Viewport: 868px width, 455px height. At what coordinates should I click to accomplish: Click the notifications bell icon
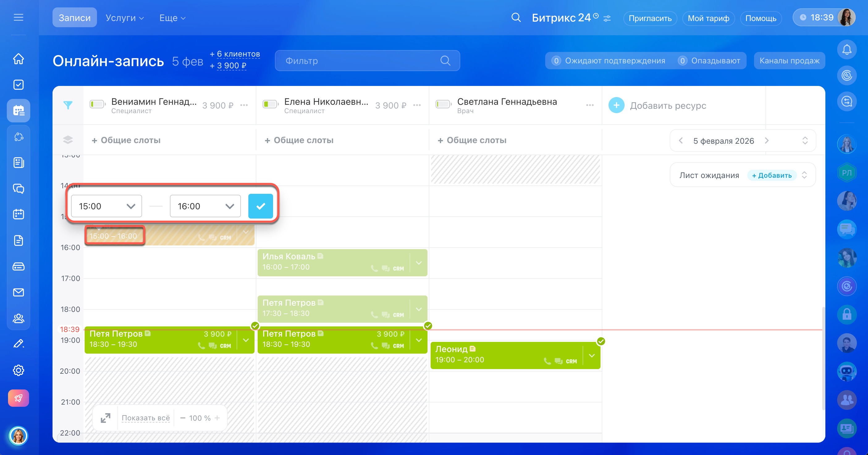846,50
